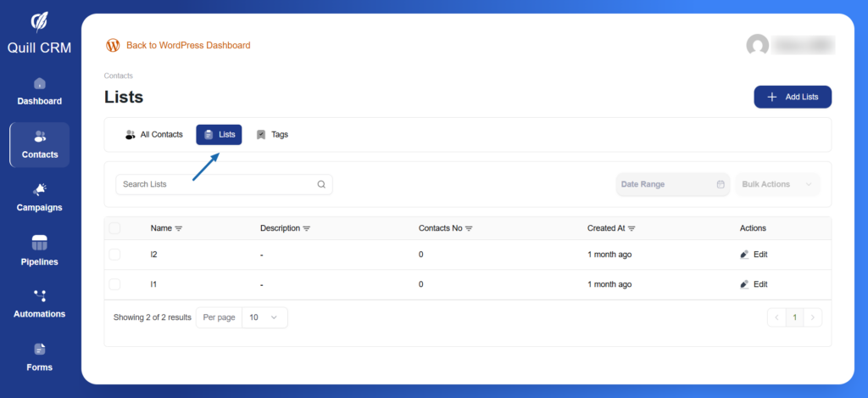Switch to the All Contacts tab
Screen dimensions: 868x398
[x=153, y=135]
